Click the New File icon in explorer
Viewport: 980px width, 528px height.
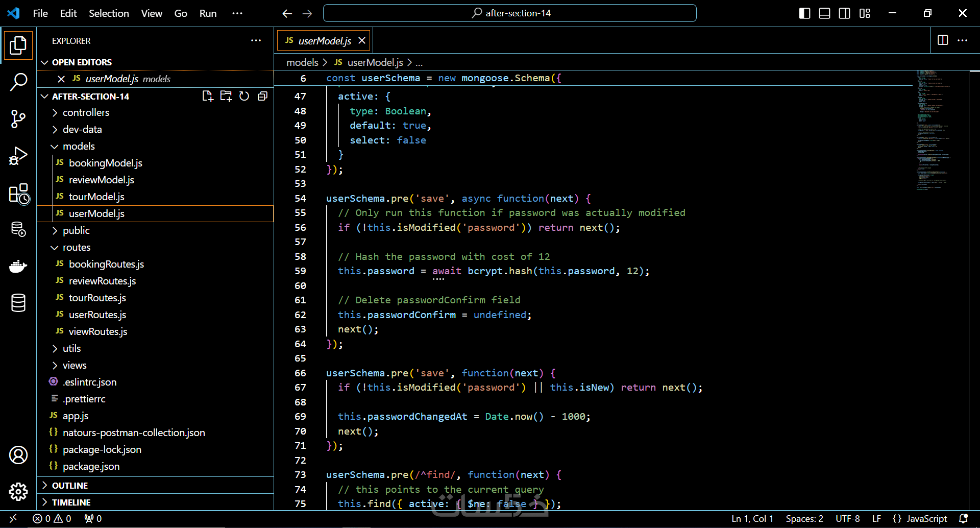tap(207, 96)
